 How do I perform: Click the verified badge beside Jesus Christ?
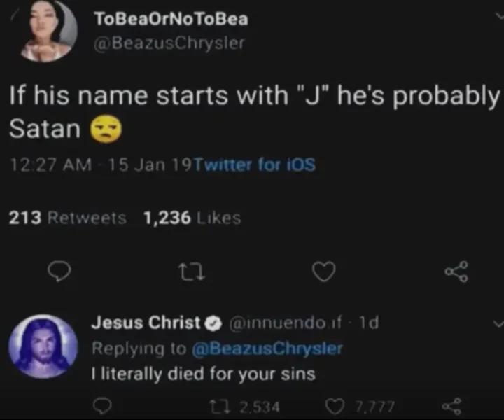213,323
